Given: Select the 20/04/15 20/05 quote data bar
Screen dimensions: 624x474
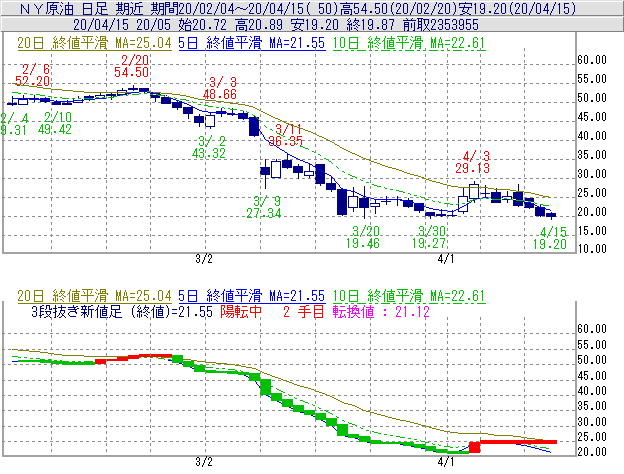Looking at the screenshot, I should [312, 25].
